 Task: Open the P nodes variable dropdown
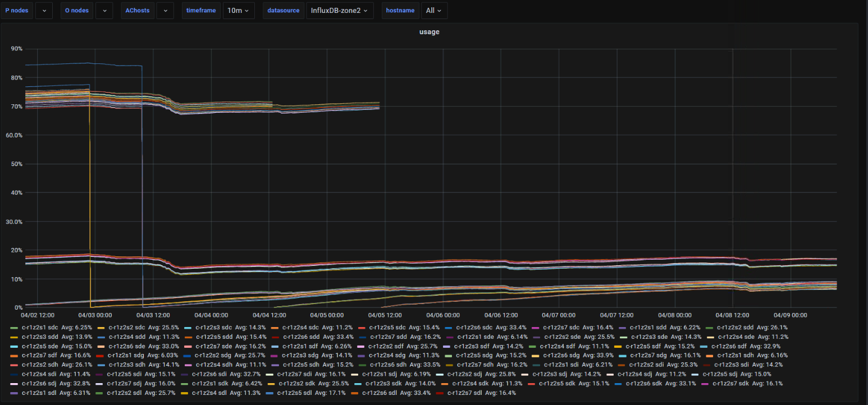(x=44, y=11)
